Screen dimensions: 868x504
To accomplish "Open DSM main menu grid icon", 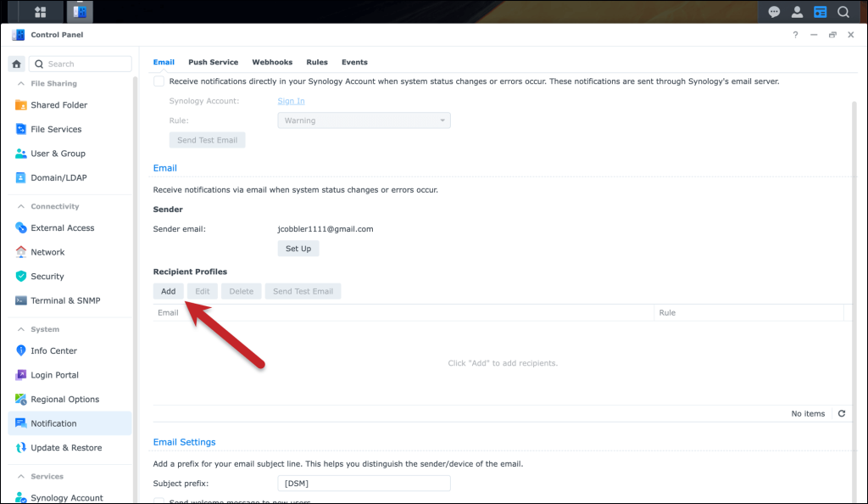I will [41, 12].
